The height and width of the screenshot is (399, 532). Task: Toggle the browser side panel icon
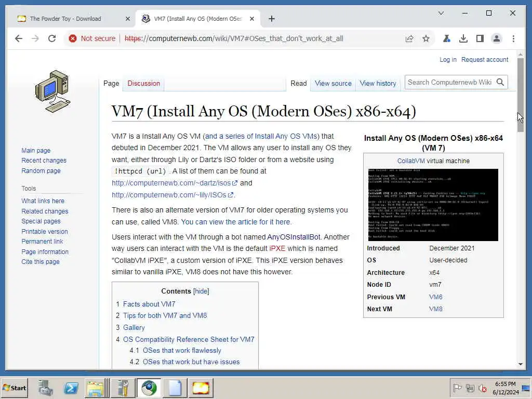[x=480, y=38]
